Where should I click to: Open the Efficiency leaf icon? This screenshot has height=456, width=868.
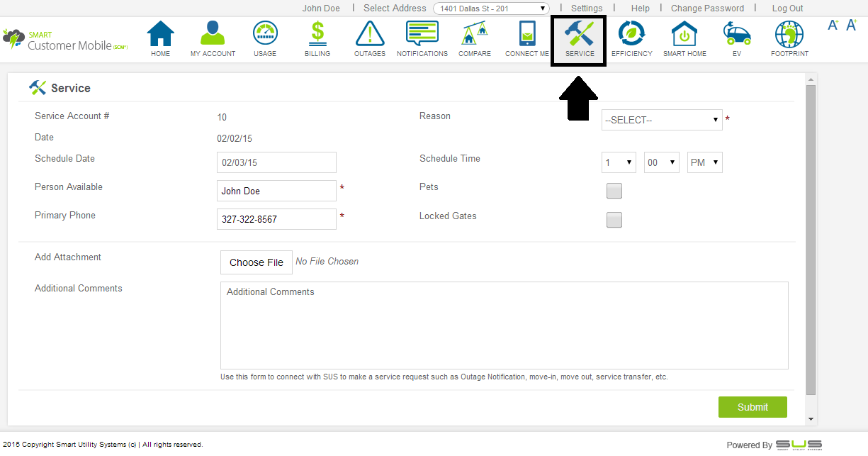click(x=631, y=34)
